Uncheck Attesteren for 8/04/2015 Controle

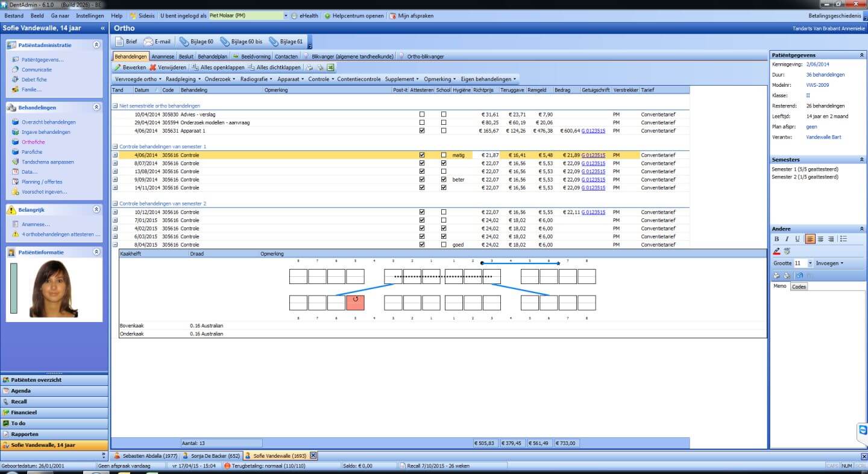click(422, 245)
